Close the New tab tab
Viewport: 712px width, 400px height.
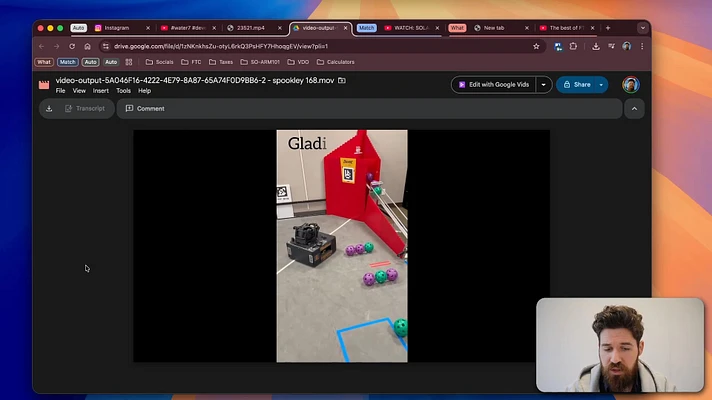click(x=527, y=28)
